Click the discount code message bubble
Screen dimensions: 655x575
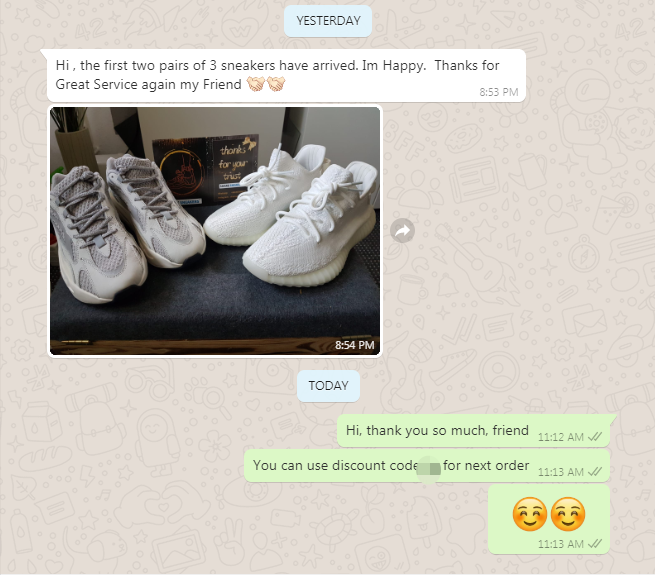(x=427, y=466)
